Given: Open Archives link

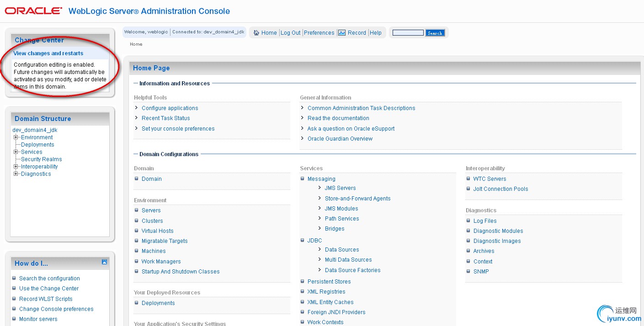Looking at the screenshot, I should point(484,251).
